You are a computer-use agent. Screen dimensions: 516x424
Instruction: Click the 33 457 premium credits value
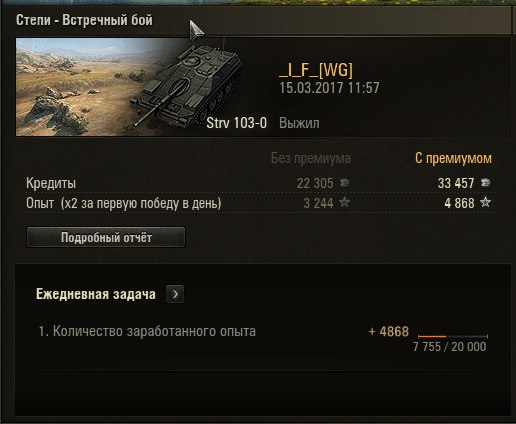pos(456,183)
